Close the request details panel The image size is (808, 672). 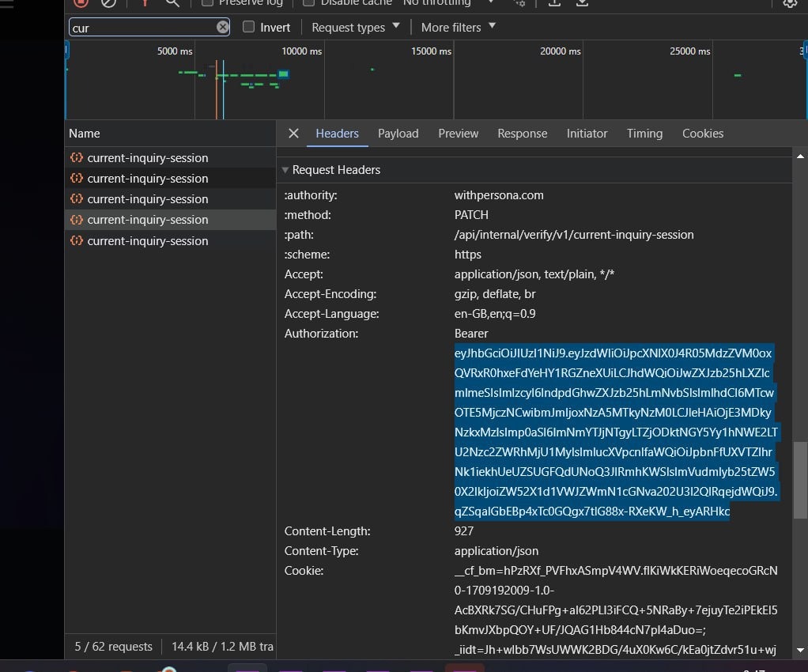tap(293, 134)
